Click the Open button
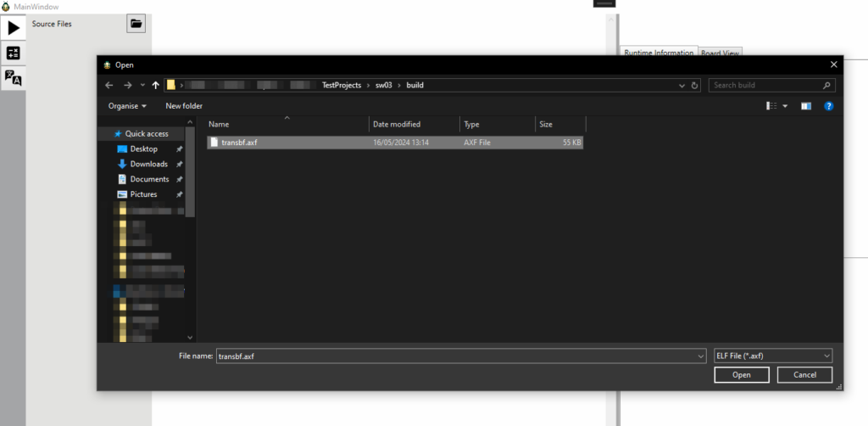The height and width of the screenshot is (426, 868). click(741, 374)
